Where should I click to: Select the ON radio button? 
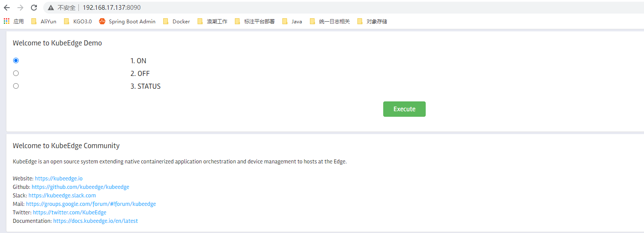coord(16,61)
